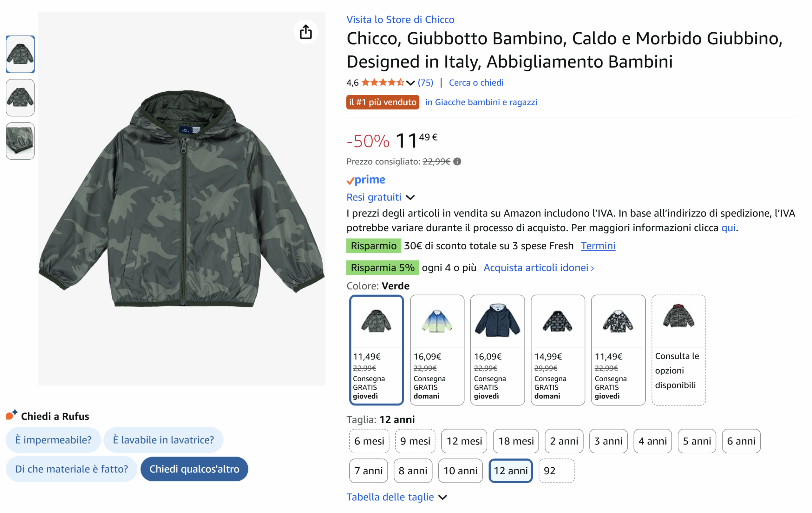Ask Rufus "È impermeabile?"
The height and width of the screenshot is (513, 812).
tap(53, 440)
